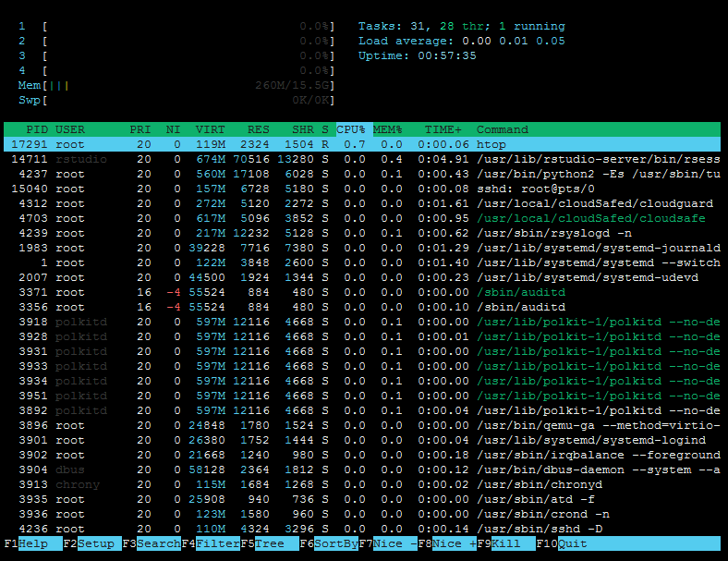Sort by the MEM% column header
This screenshot has width=728, height=561.
388,129
